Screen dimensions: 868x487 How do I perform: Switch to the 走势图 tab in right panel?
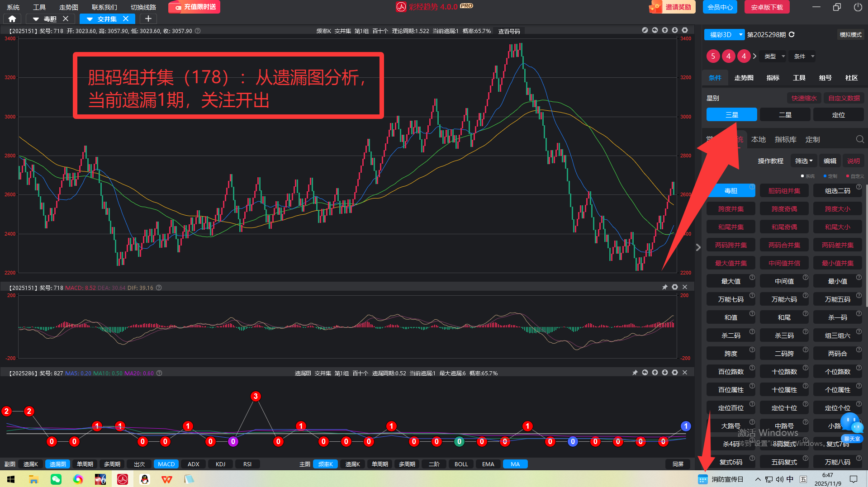point(744,78)
